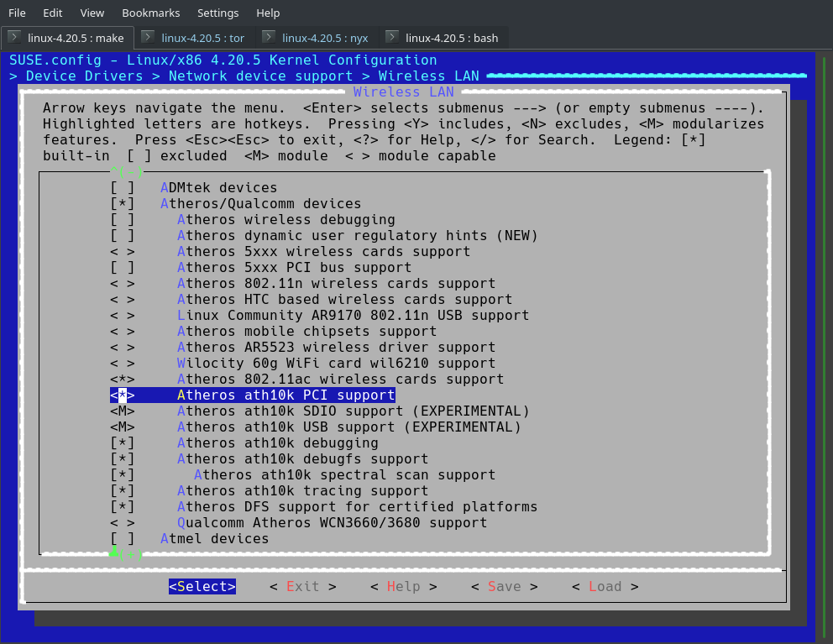Select Atheros ath10k SDIO support (EXPERIMENTAL) label
This screenshot has height=644, width=833.
[x=354, y=411]
